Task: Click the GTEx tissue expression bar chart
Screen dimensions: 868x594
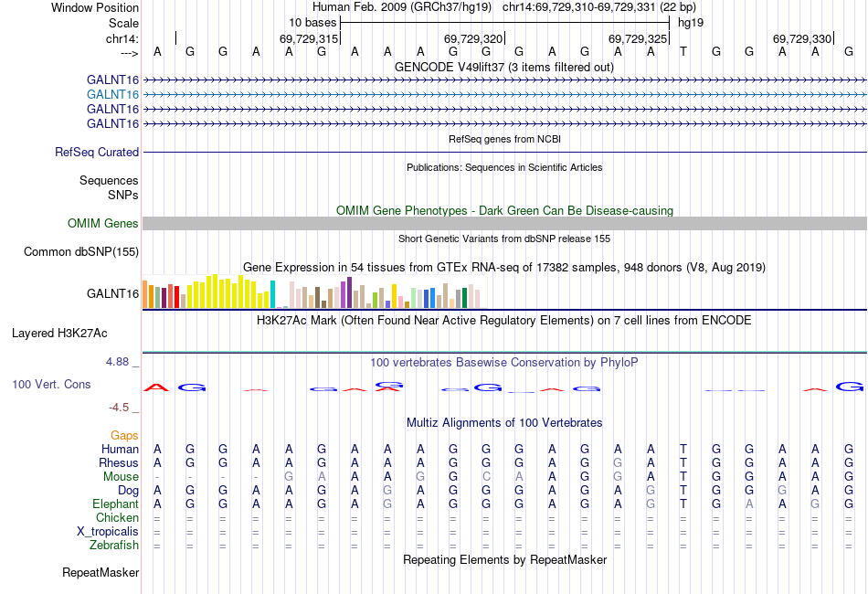Action: [314, 292]
